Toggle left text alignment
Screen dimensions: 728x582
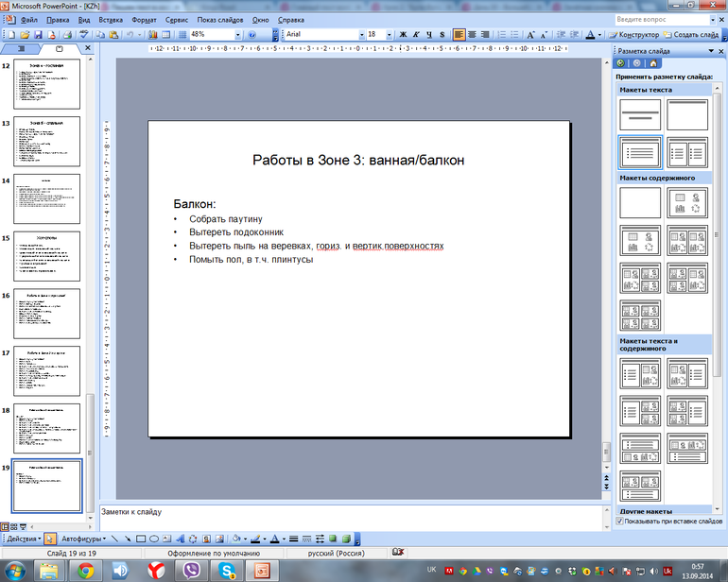[459, 34]
